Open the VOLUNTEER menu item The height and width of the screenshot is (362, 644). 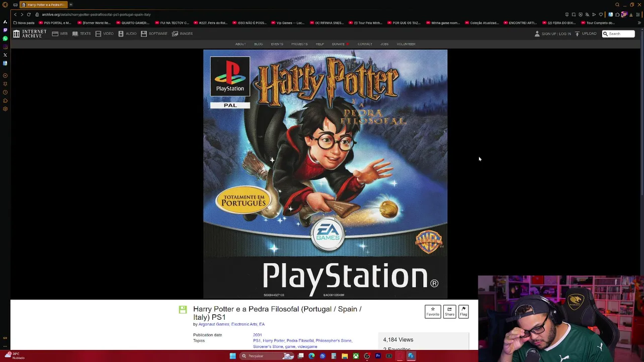(x=406, y=44)
